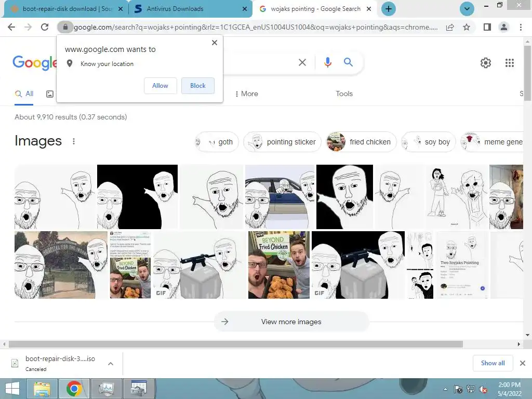This screenshot has width=532, height=399.
Task: Expand the More search categories menu
Action: [x=246, y=94]
